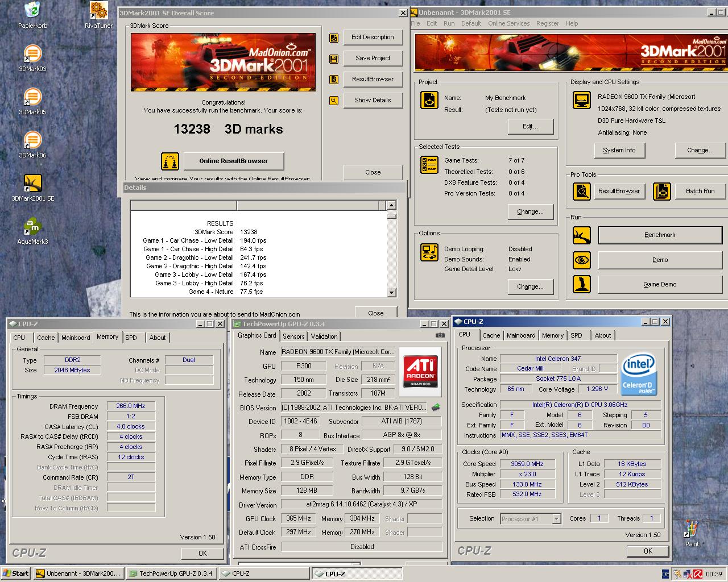728x582 pixels.
Task: Click the Edit Description button
Action: coord(373,38)
